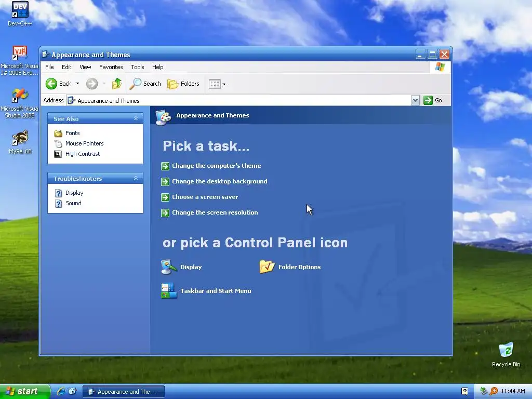Open the Help menu
The height and width of the screenshot is (399, 532).
(x=157, y=67)
